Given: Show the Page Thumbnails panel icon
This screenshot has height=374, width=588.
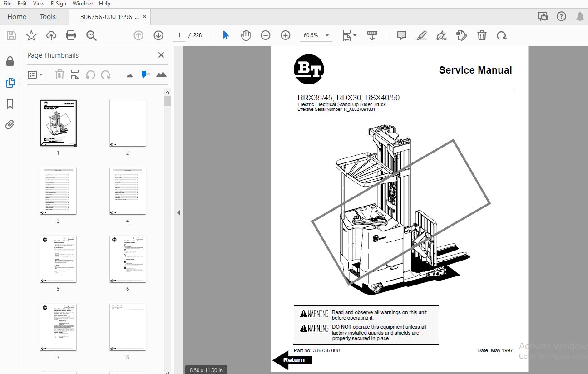Looking at the screenshot, I should [x=10, y=83].
